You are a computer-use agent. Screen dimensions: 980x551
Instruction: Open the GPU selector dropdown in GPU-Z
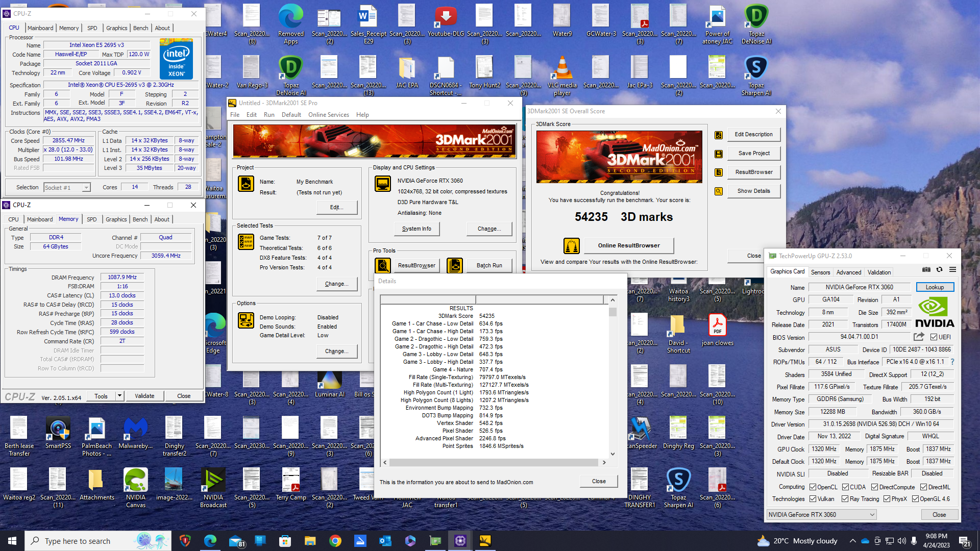coord(822,515)
